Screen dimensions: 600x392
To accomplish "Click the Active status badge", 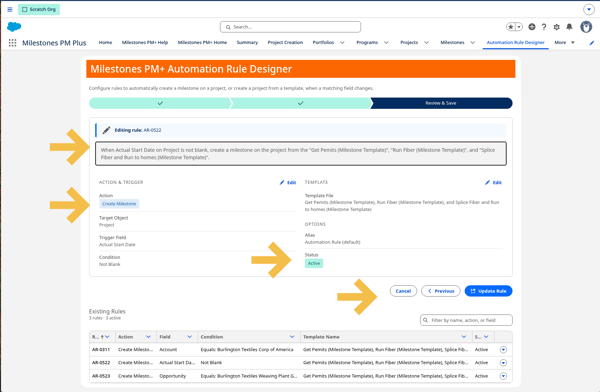I will [314, 263].
